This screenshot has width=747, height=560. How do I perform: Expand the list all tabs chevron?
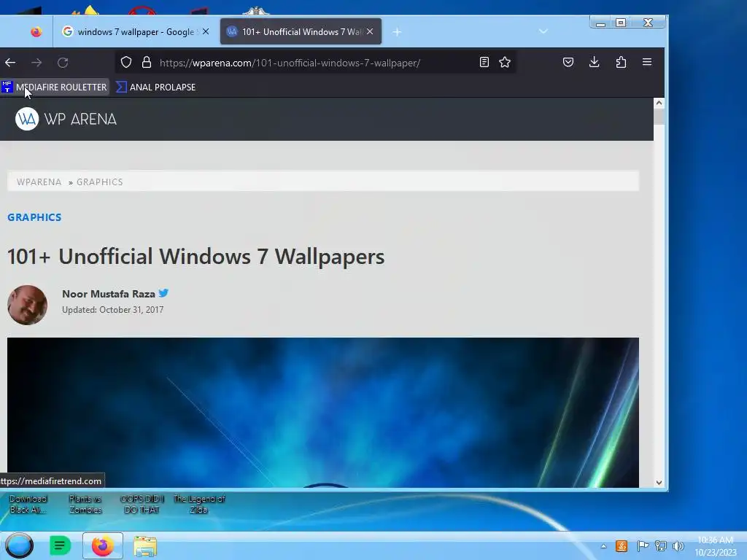543,31
